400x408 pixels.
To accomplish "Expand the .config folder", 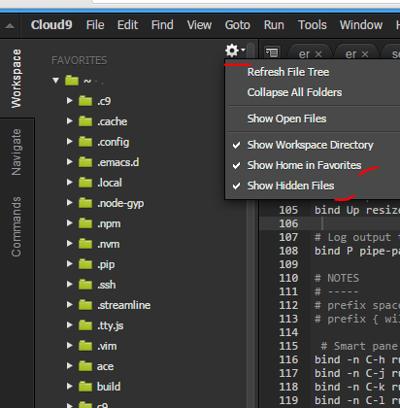I will coord(69,142).
